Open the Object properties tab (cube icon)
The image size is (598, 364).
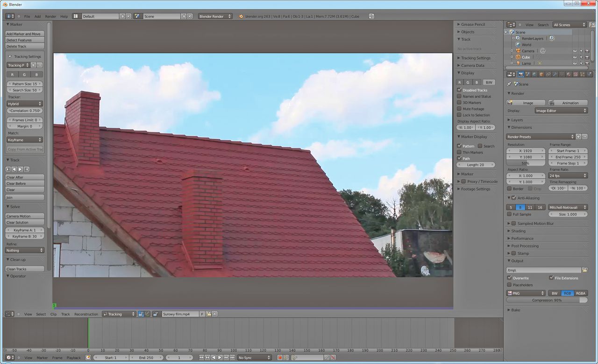[x=541, y=74]
